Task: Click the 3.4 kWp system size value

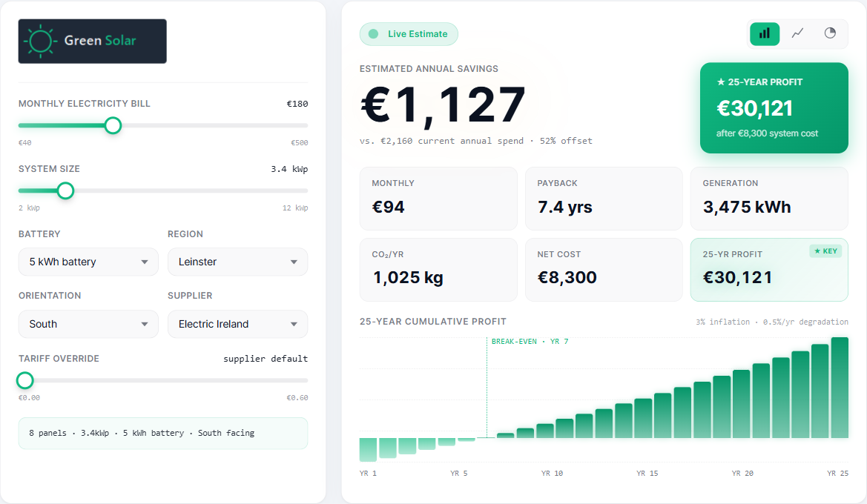Action: tap(289, 169)
